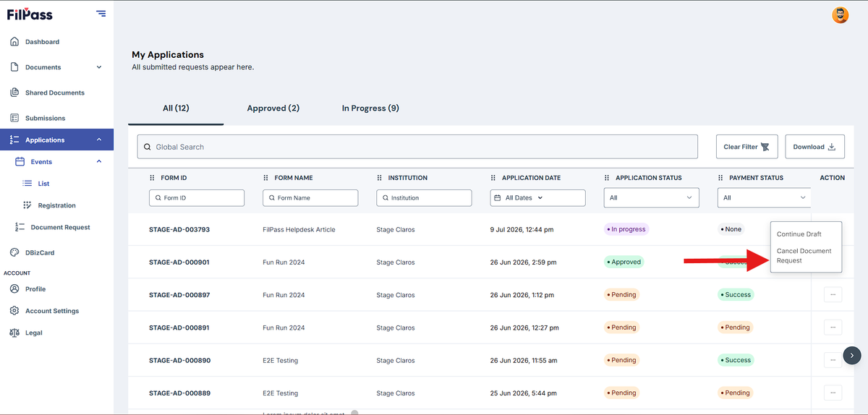This screenshot has height=415, width=868.
Task: Collapse the sidebar with the hamburger menu icon
Action: coord(101,14)
